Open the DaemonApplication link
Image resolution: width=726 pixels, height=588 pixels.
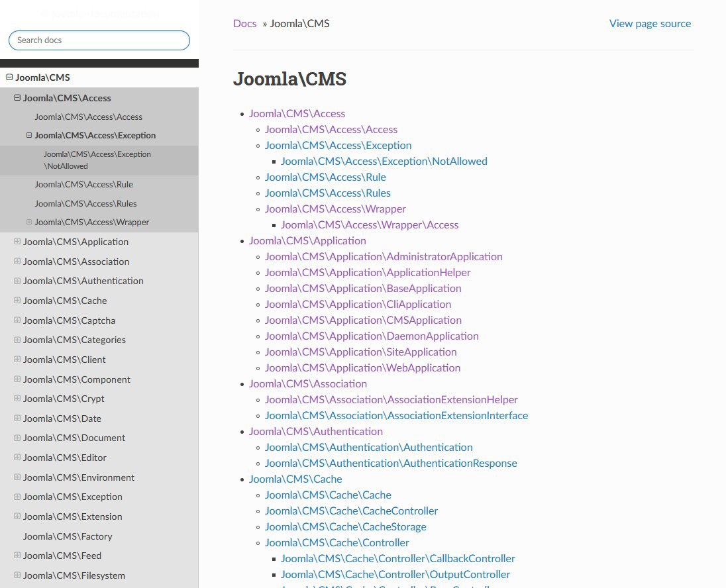[372, 336]
